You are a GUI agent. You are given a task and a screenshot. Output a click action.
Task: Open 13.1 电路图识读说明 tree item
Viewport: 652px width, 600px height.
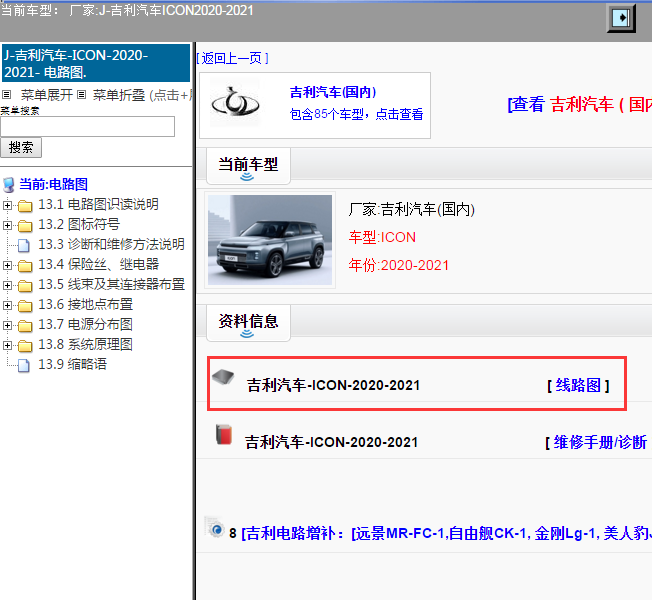(99, 204)
